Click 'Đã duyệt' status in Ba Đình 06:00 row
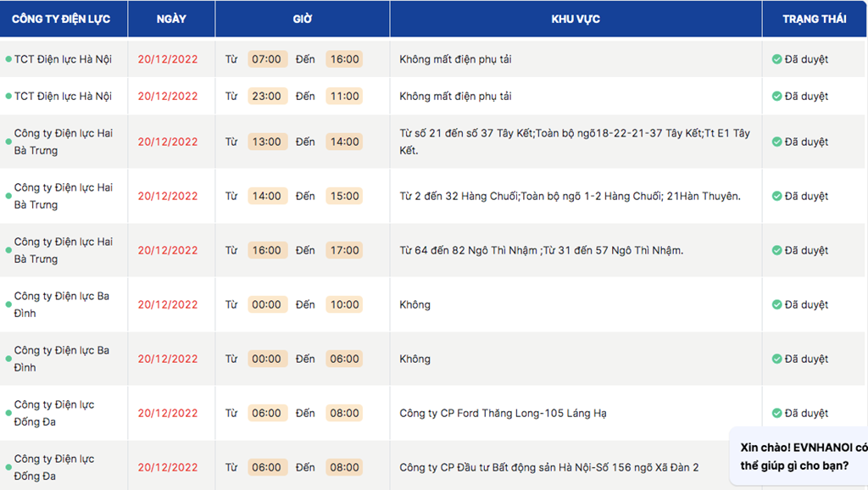This screenshot has height=490, width=868. [806, 359]
